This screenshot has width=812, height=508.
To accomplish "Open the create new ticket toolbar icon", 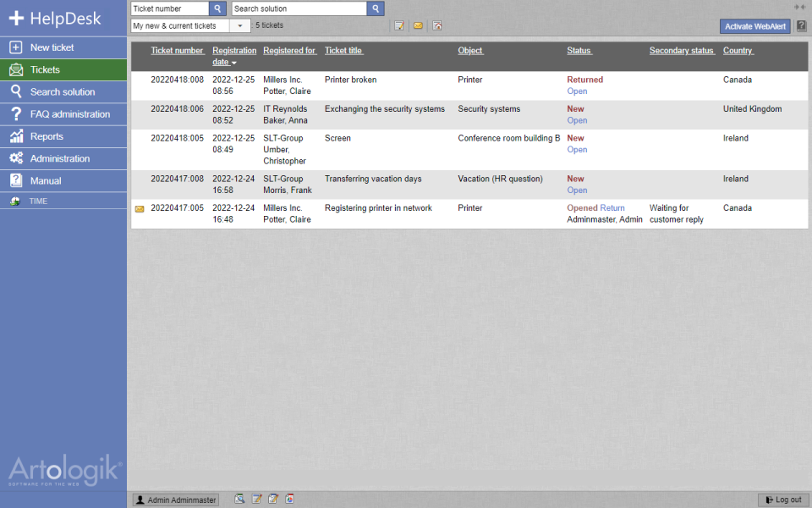I will tap(399, 25).
